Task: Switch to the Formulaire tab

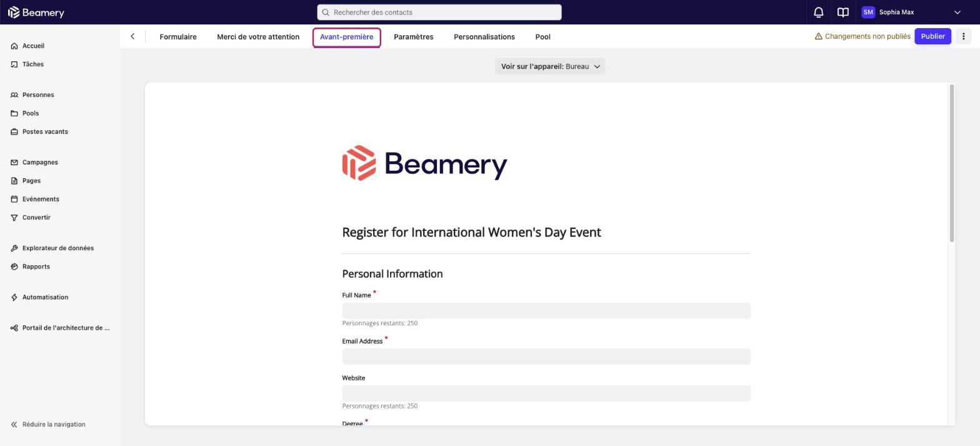Action: (178, 37)
